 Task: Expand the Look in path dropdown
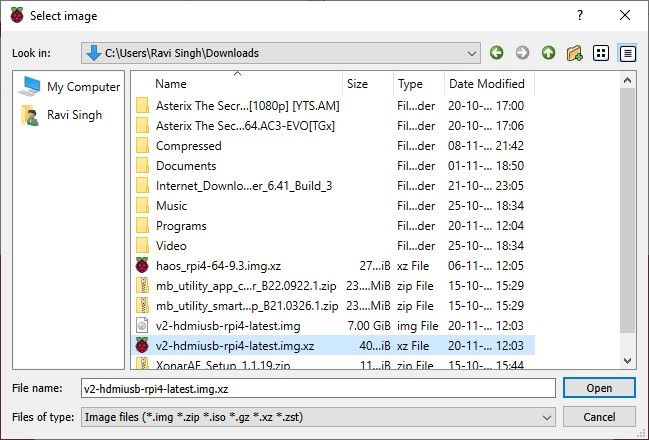(x=471, y=53)
